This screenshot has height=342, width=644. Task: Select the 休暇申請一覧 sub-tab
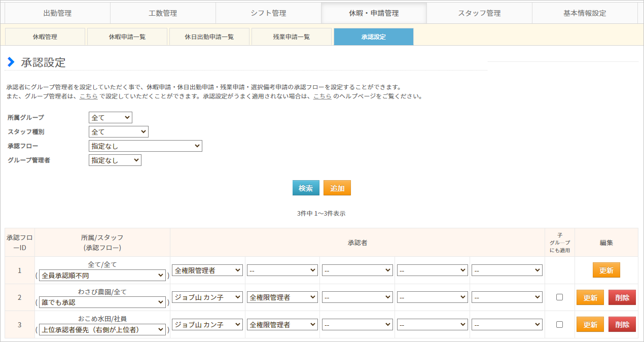(127, 37)
